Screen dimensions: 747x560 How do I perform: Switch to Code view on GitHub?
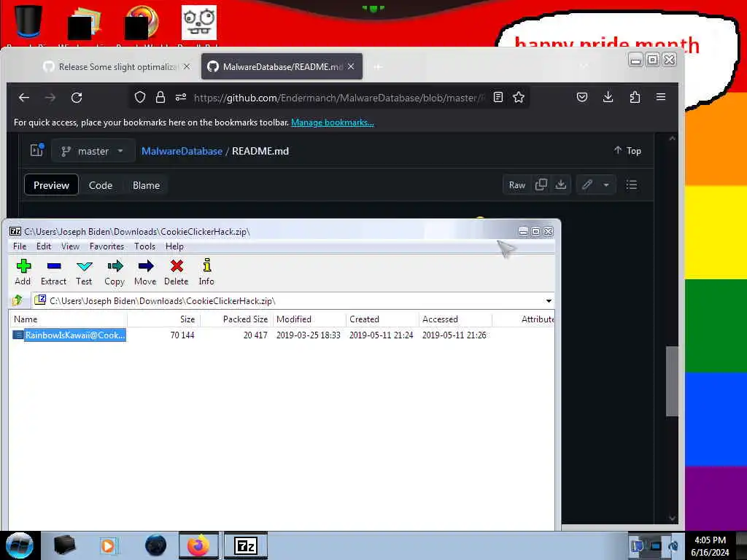point(101,185)
